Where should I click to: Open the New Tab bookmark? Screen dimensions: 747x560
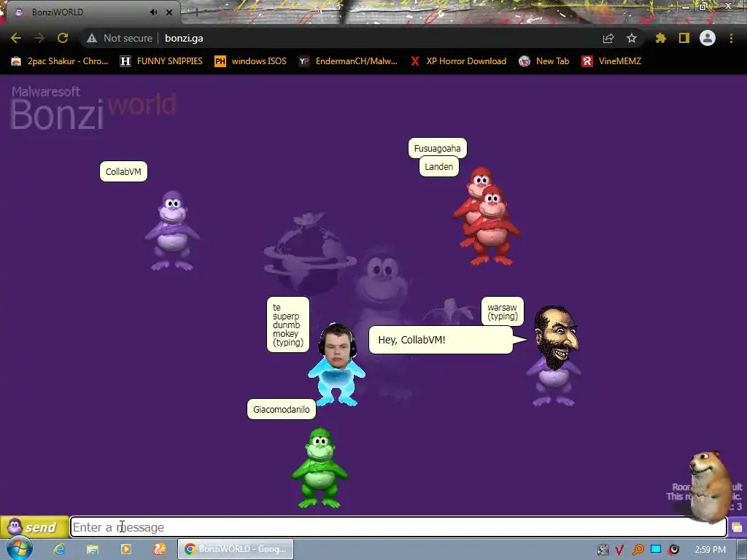click(x=544, y=61)
